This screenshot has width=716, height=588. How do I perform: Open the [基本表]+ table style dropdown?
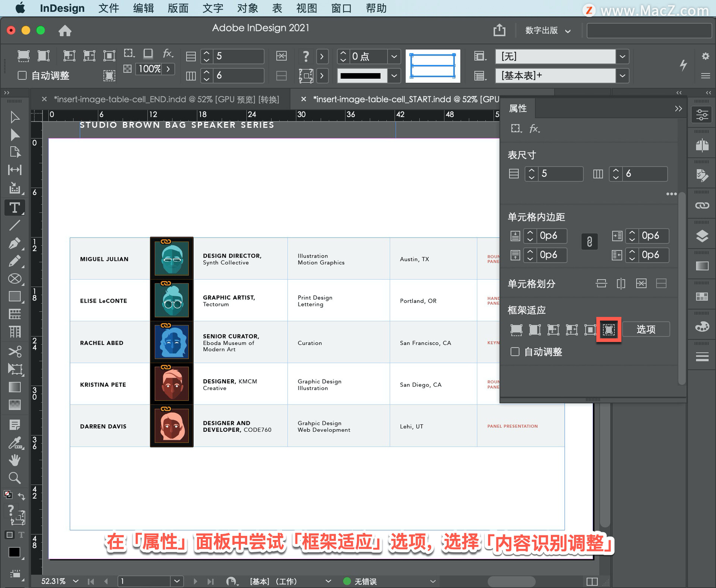[622, 75]
